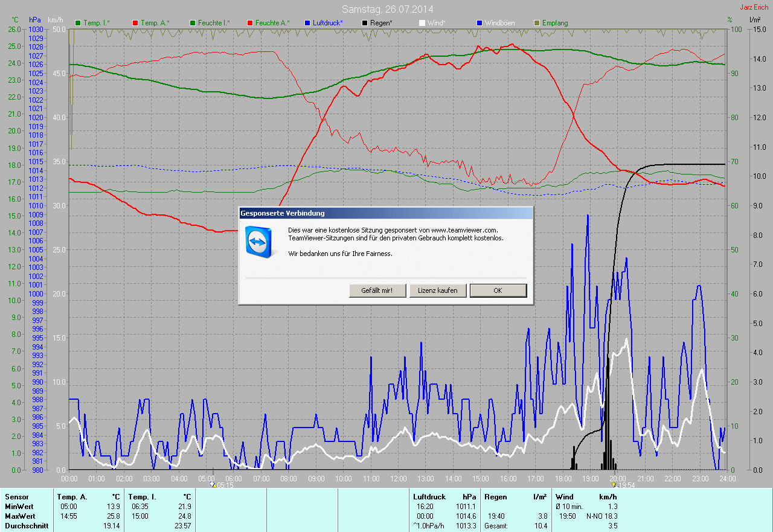The image size is (773, 532).
Task: Click the black Regen legend square
Action: tap(365, 23)
